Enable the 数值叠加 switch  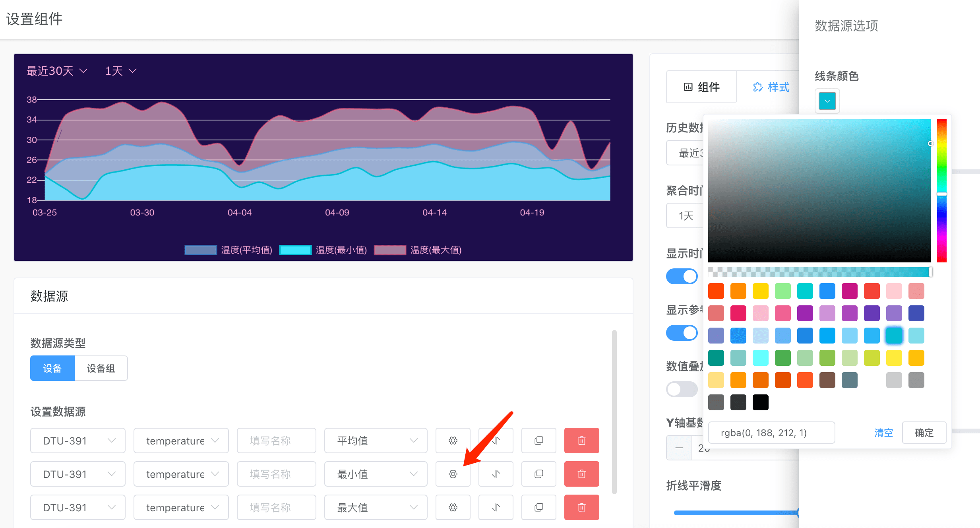(682, 389)
